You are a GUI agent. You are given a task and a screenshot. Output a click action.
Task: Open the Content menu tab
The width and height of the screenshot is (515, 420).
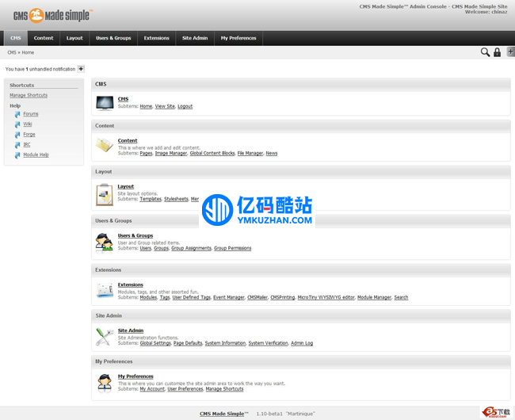44,38
